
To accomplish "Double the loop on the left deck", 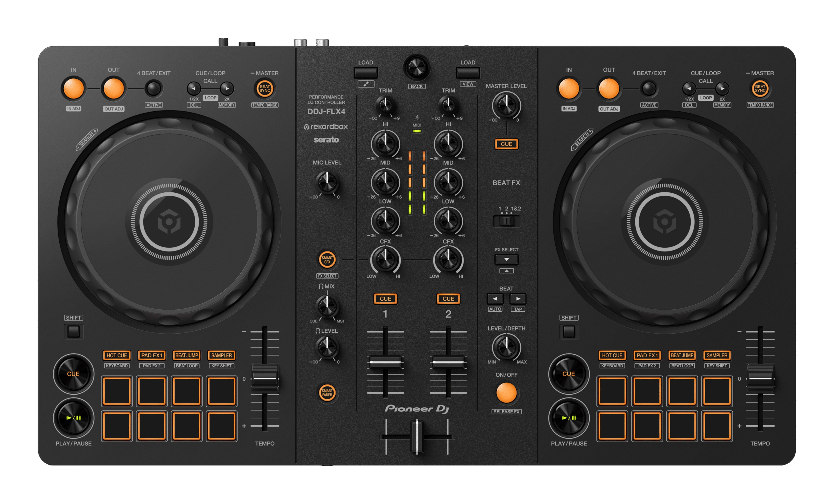I will coord(227,89).
